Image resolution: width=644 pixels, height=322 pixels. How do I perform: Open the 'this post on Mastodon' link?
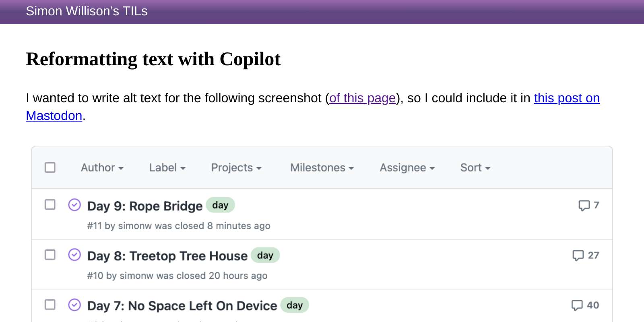click(566, 98)
